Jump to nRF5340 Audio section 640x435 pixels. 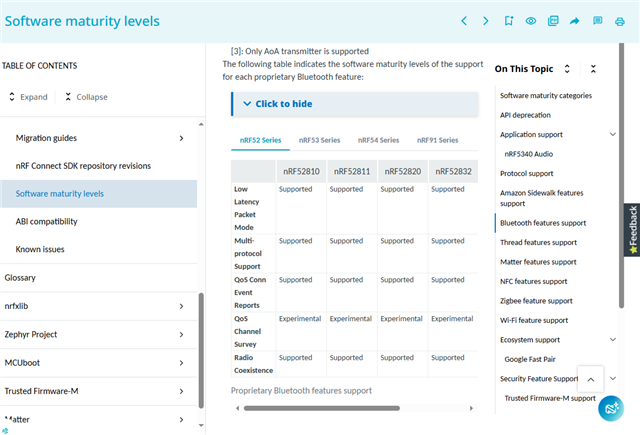coord(529,154)
